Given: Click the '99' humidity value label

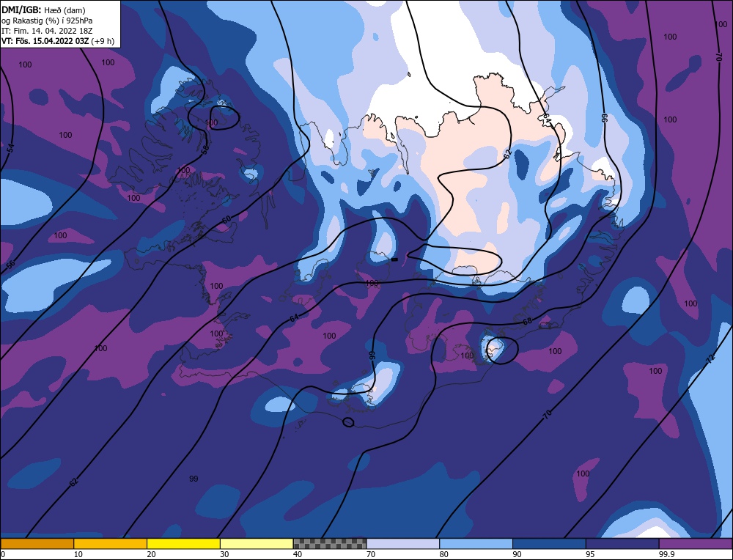Looking at the screenshot, I should [194, 479].
